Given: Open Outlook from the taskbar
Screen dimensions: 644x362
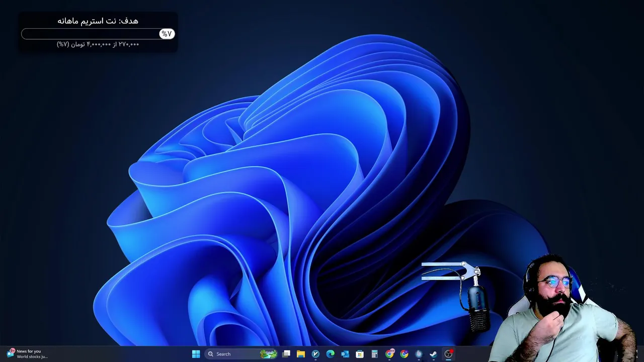Looking at the screenshot, I should pos(345,354).
